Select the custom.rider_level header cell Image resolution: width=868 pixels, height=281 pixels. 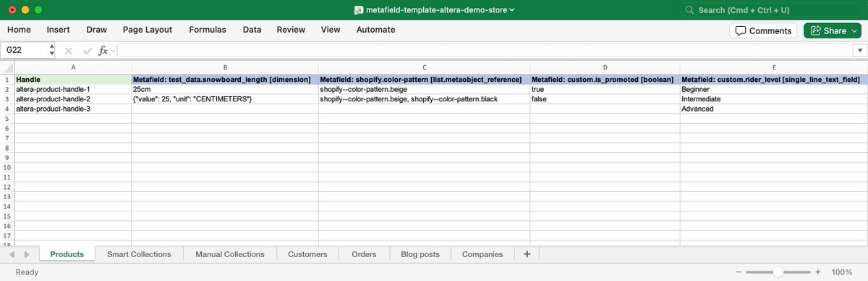pyautogui.click(x=773, y=79)
